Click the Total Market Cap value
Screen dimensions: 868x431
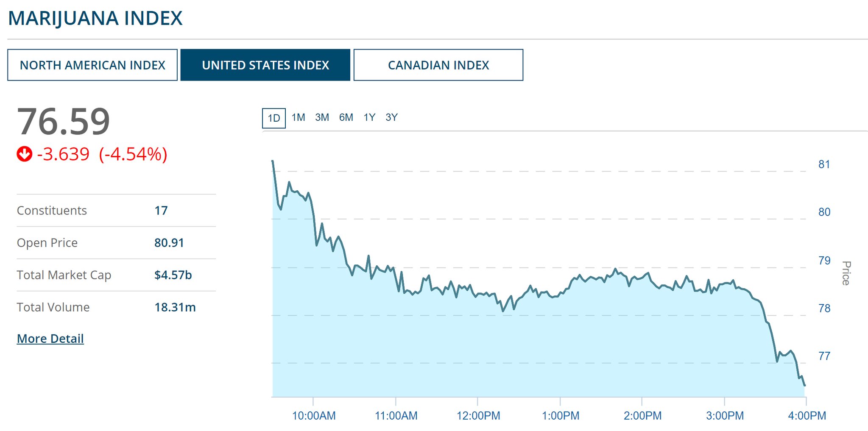[173, 275]
